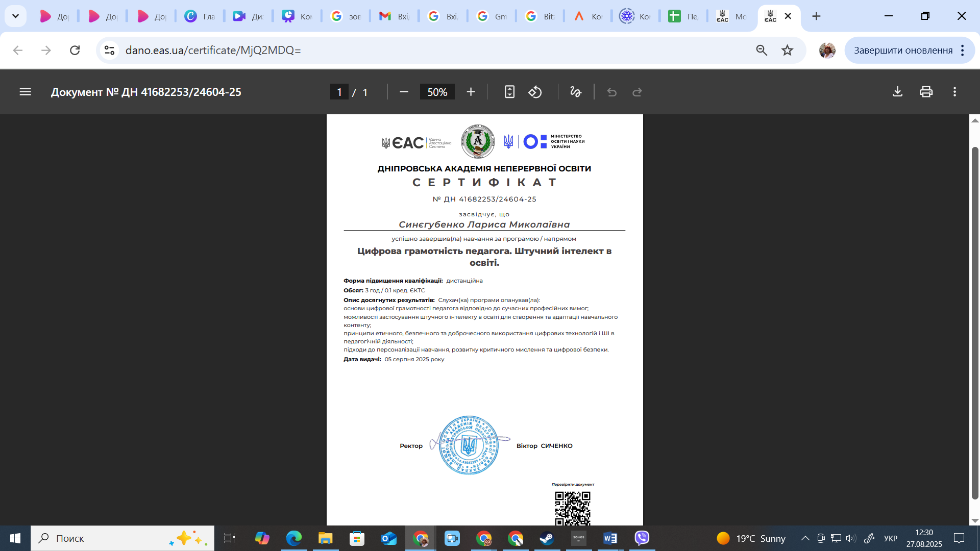Open Microsoft Word from the taskbar
Image resolution: width=980 pixels, height=551 pixels.
pos(609,538)
